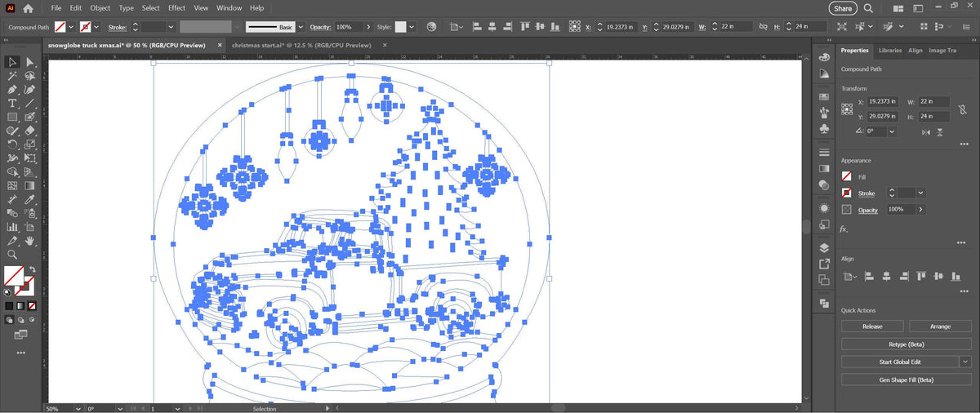The image size is (980, 413).
Task: Open the Object menu
Action: (100, 8)
